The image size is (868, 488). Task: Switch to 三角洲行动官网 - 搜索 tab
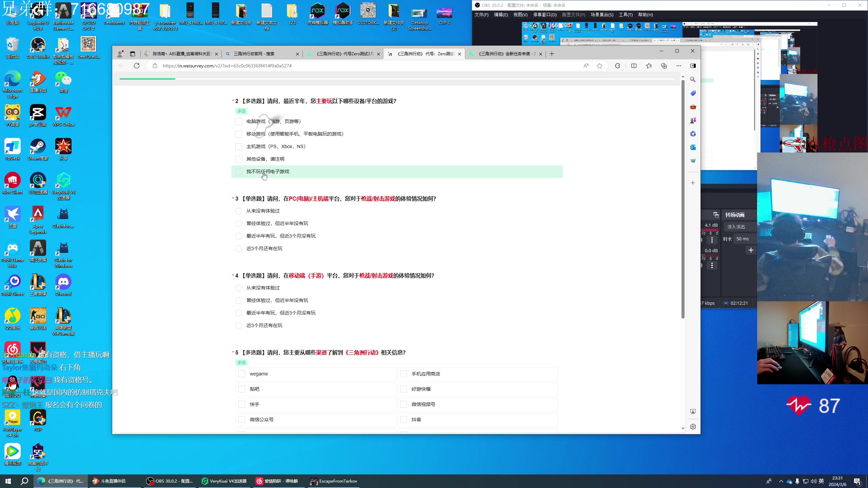(x=262, y=54)
